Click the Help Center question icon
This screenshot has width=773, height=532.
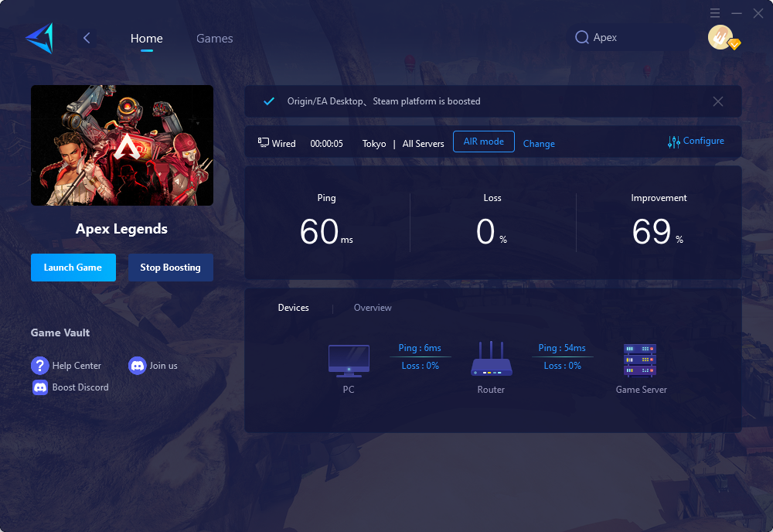pos(40,365)
